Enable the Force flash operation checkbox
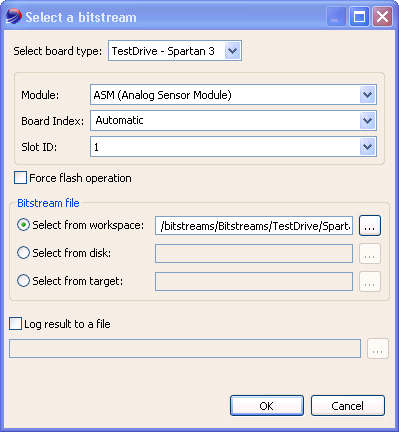The image size is (399, 432). pyautogui.click(x=20, y=178)
